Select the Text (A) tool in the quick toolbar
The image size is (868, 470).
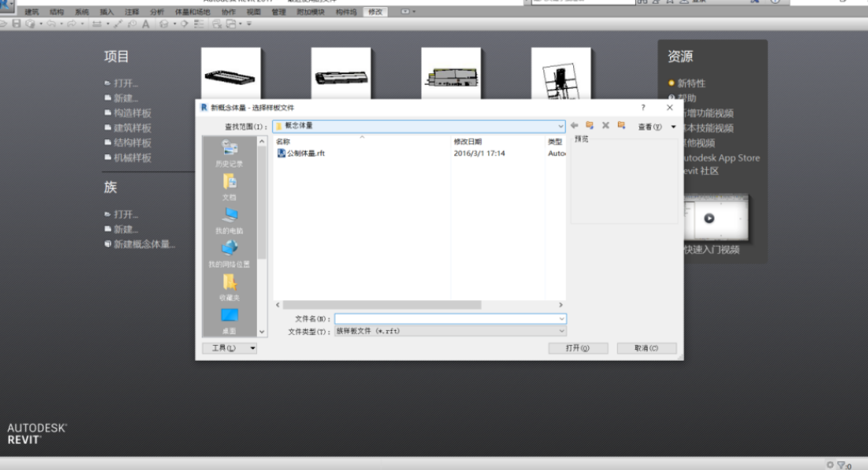(x=145, y=24)
